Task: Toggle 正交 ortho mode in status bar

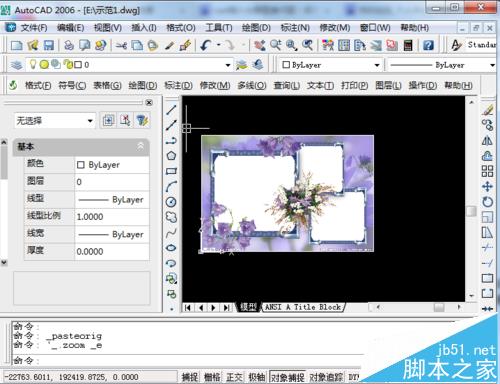Action: tap(234, 377)
